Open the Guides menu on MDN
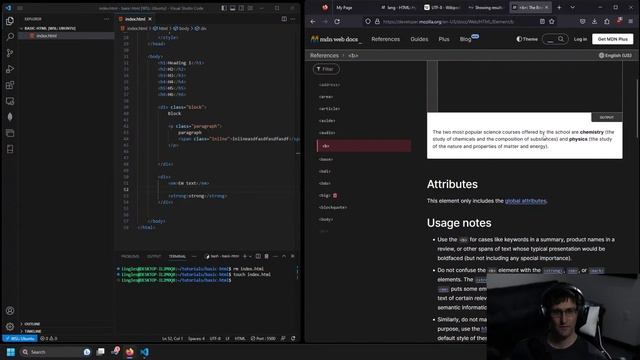 tap(419, 39)
